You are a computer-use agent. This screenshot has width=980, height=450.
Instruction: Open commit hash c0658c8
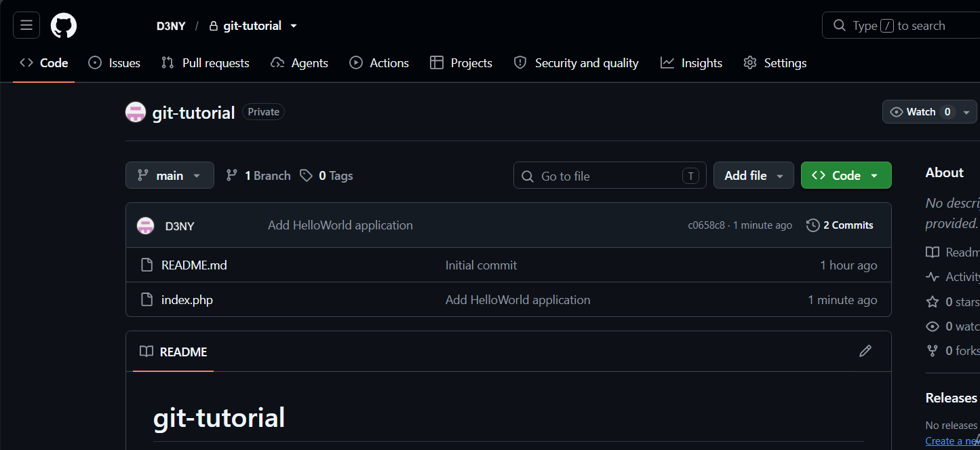(706, 225)
